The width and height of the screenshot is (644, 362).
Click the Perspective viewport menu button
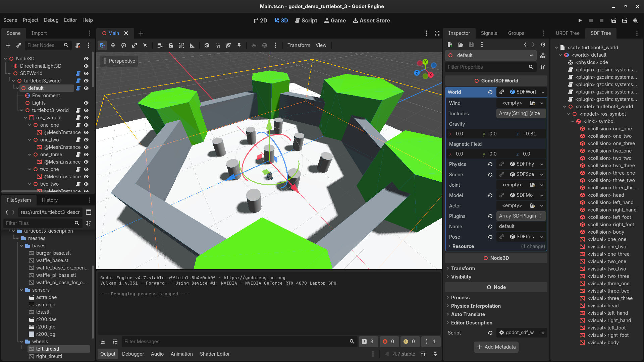coord(119,61)
